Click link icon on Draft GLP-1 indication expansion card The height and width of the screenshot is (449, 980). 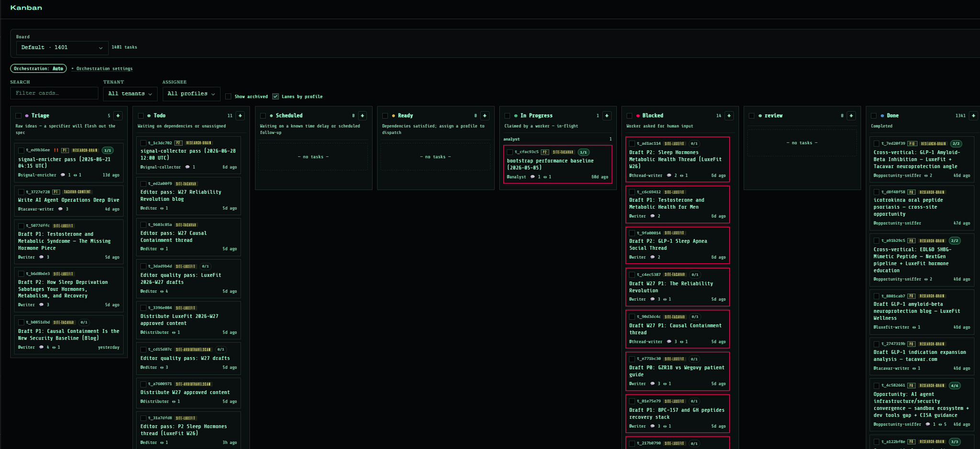[x=914, y=369]
